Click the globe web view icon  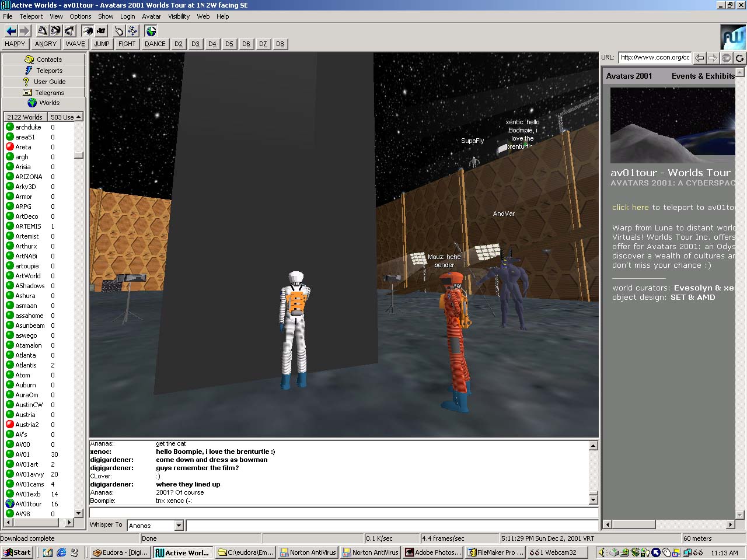coord(151,31)
